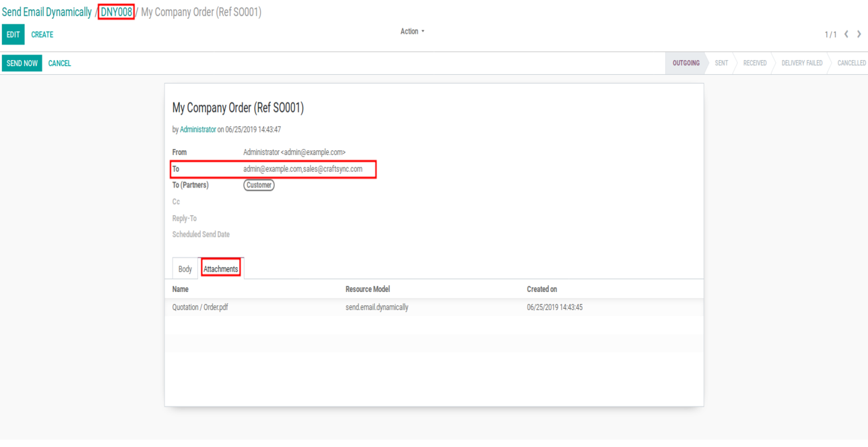Go to previous record with left chevron
Viewport: 868px width, 447px height.
(846, 34)
